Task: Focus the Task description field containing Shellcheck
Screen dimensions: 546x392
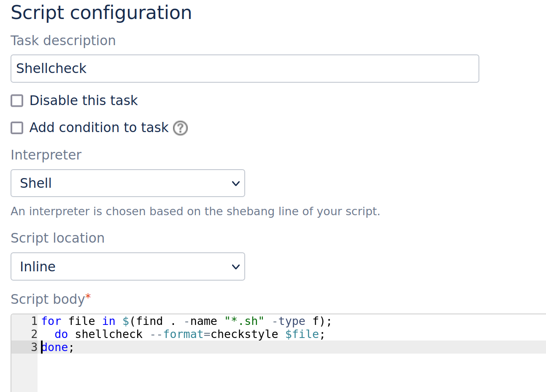Action: click(x=245, y=68)
